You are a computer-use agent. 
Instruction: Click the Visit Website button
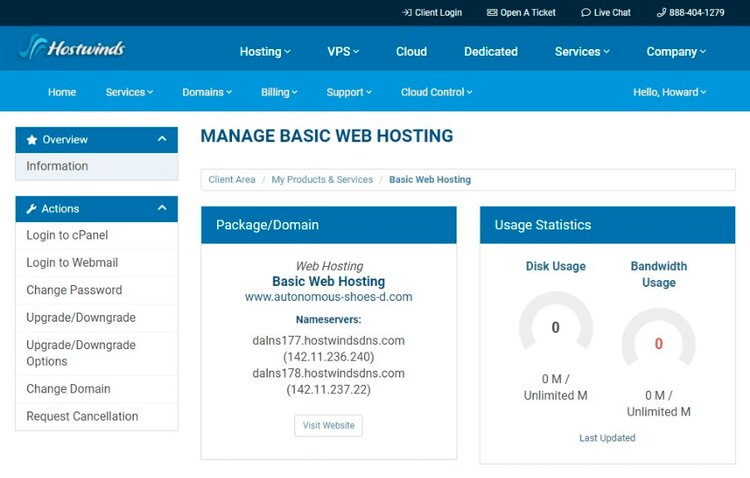329,425
